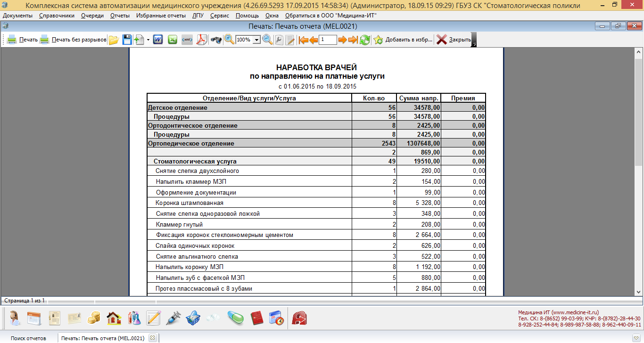
Task: Export report to Excel
Action: click(173, 40)
